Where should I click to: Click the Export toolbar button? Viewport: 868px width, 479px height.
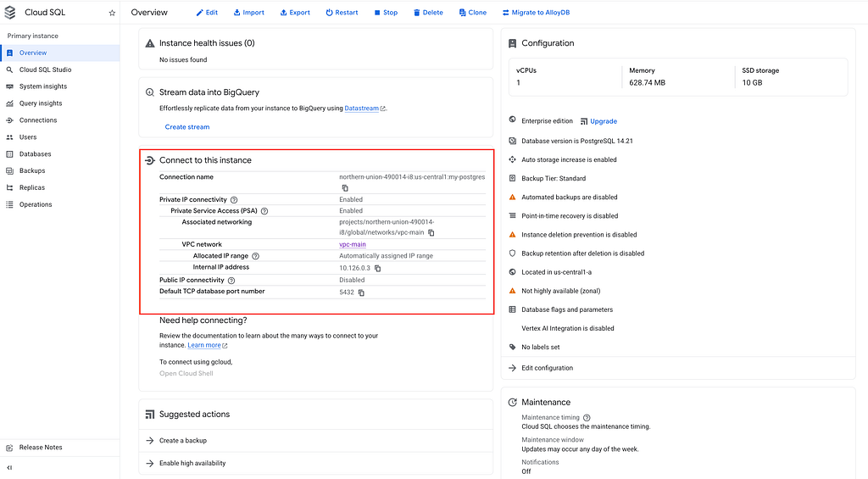pyautogui.click(x=295, y=12)
